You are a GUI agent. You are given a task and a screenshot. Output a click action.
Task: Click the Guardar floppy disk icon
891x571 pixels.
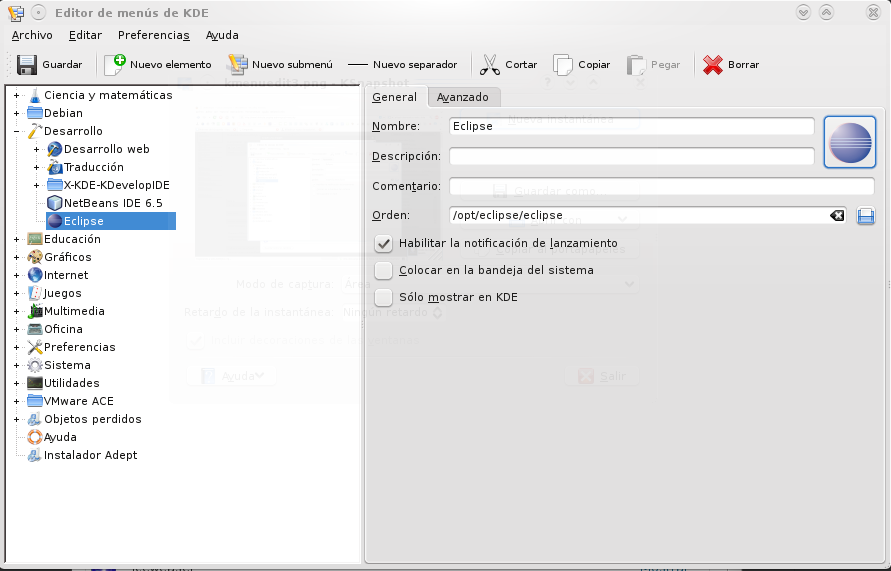click(27, 65)
